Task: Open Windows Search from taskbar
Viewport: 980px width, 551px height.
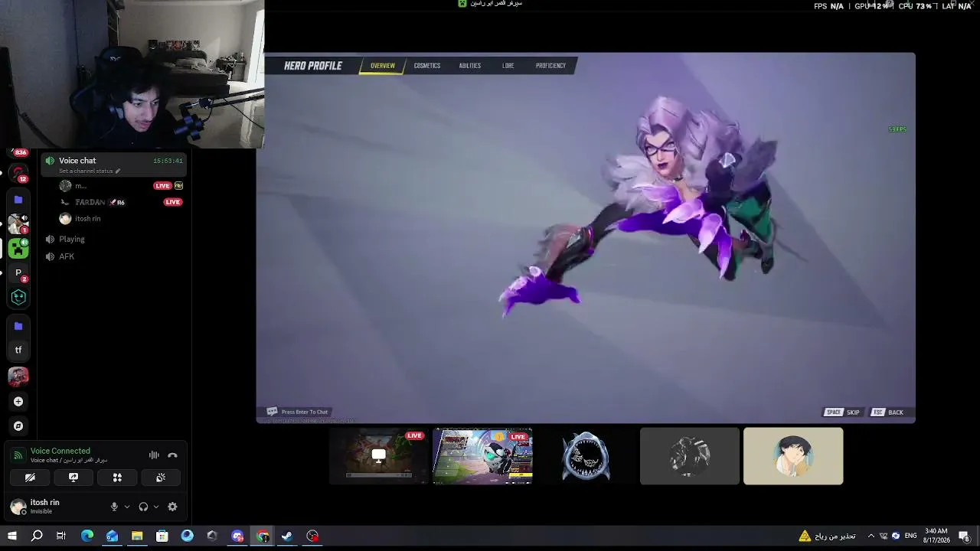Action: [36, 536]
